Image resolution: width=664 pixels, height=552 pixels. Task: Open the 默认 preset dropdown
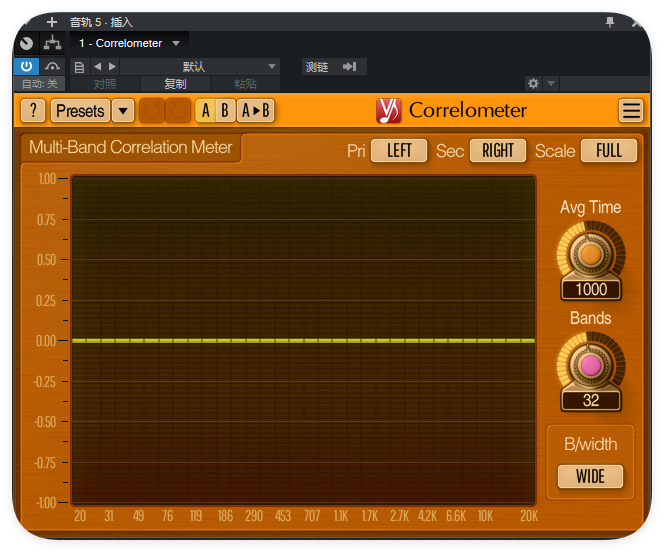click(x=200, y=66)
